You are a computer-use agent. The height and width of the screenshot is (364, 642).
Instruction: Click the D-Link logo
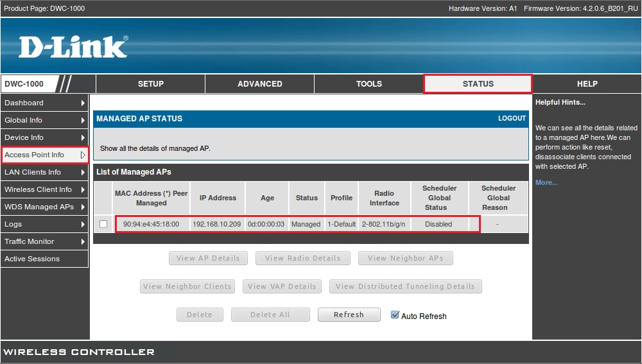[x=73, y=47]
